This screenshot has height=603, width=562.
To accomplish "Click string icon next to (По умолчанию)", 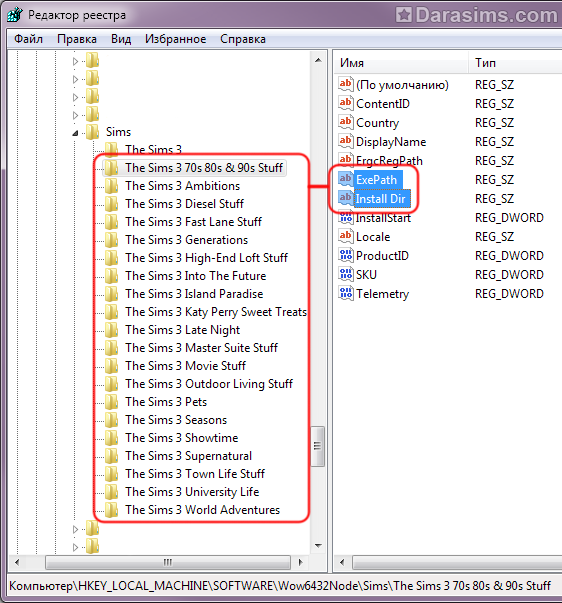I will tap(345, 84).
